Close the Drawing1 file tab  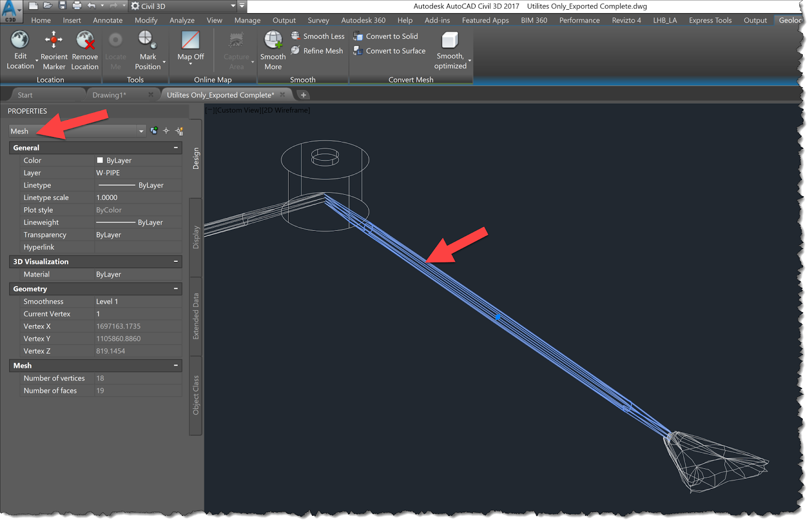point(151,95)
